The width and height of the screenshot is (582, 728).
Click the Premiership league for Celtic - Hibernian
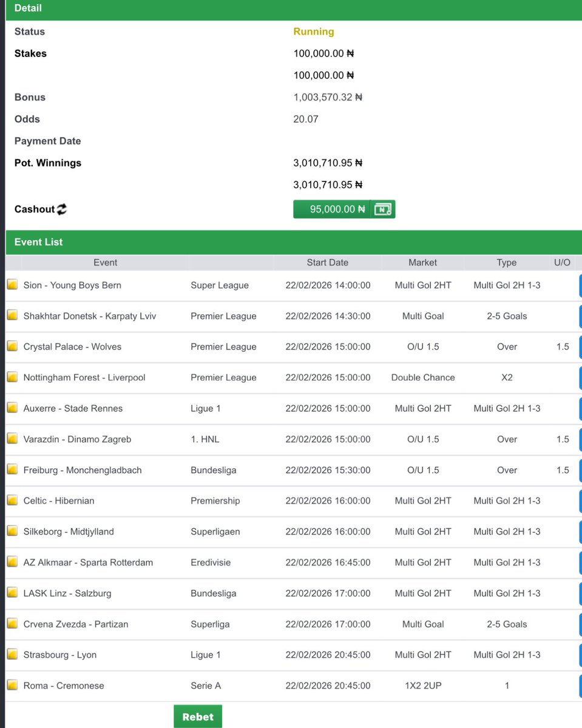[215, 500]
